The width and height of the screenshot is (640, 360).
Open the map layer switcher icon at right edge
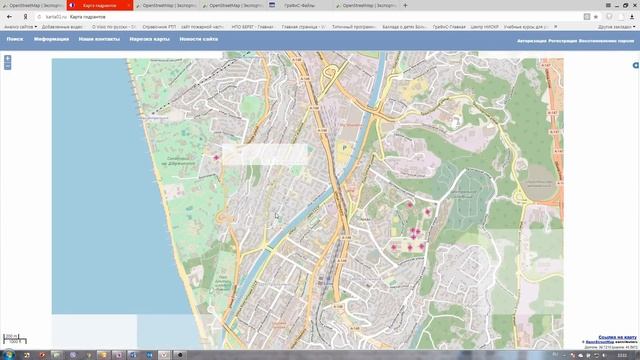coord(636,65)
